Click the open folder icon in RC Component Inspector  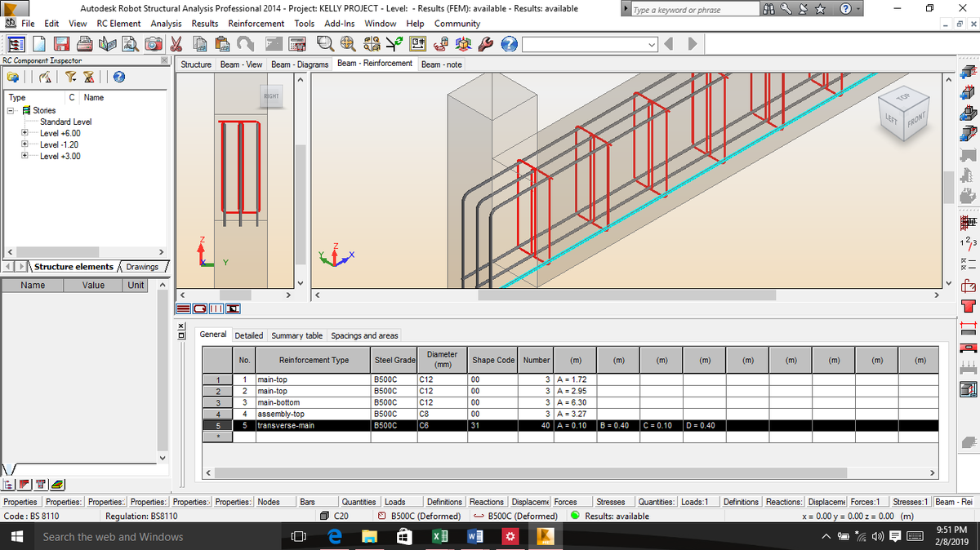13,77
